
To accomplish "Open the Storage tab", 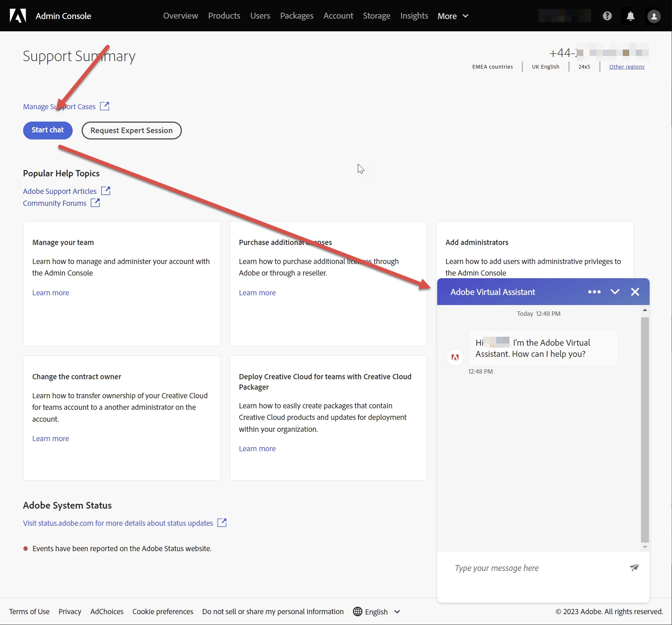I will coord(376,16).
